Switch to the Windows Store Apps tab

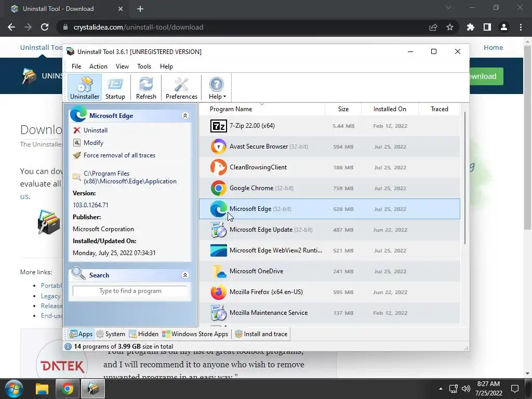[195, 334]
